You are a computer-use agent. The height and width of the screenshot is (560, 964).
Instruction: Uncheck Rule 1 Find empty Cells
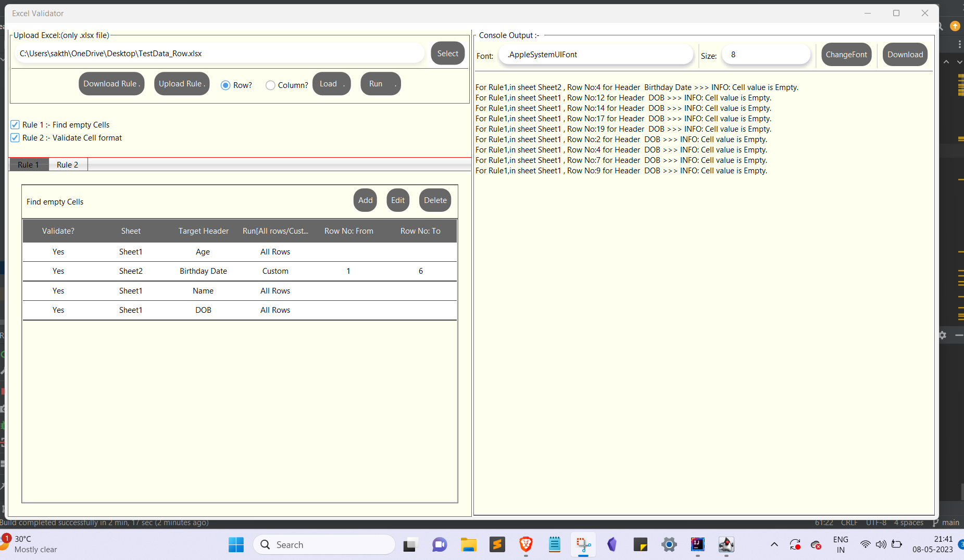(x=15, y=125)
